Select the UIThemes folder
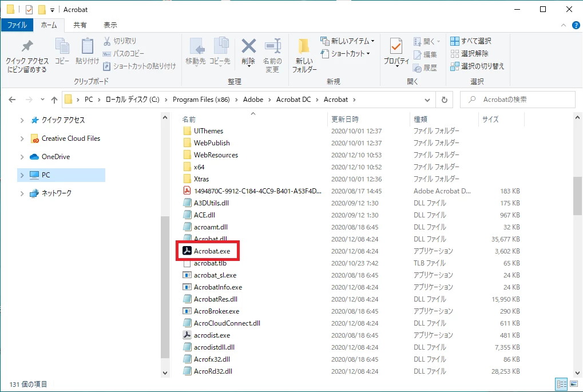 [208, 131]
